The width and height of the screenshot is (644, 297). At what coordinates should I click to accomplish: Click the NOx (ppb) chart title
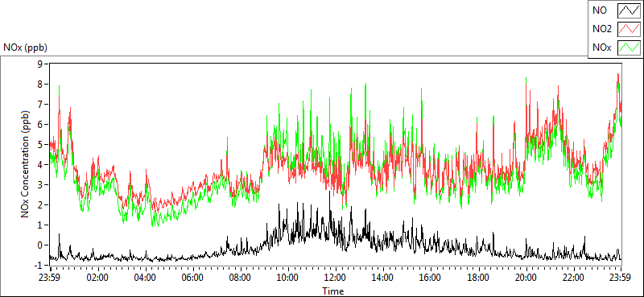click(26, 47)
